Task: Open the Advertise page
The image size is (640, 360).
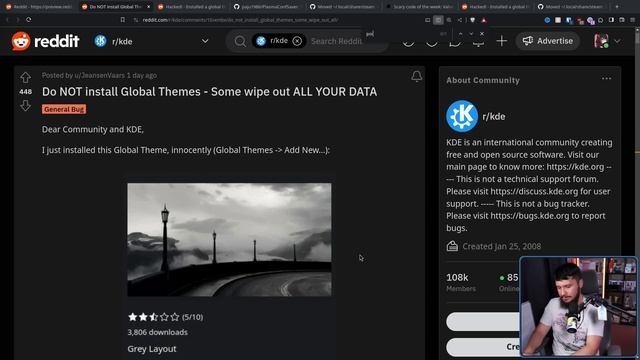Action: [547, 41]
